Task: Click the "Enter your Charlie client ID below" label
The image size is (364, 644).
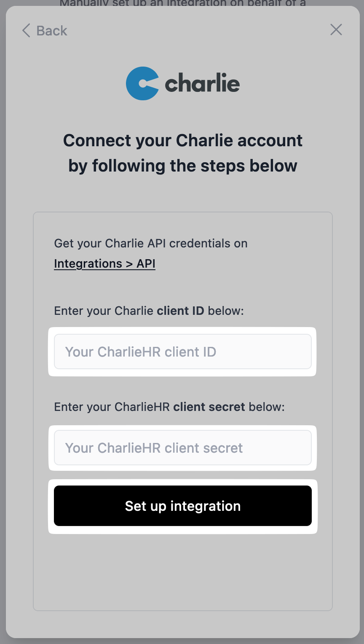Action: click(x=149, y=311)
